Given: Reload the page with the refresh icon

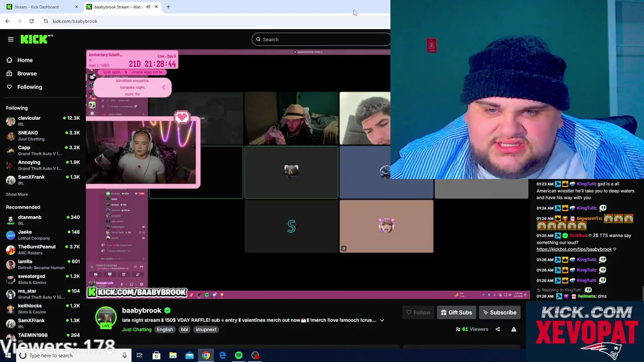Looking at the screenshot, I should [31, 21].
